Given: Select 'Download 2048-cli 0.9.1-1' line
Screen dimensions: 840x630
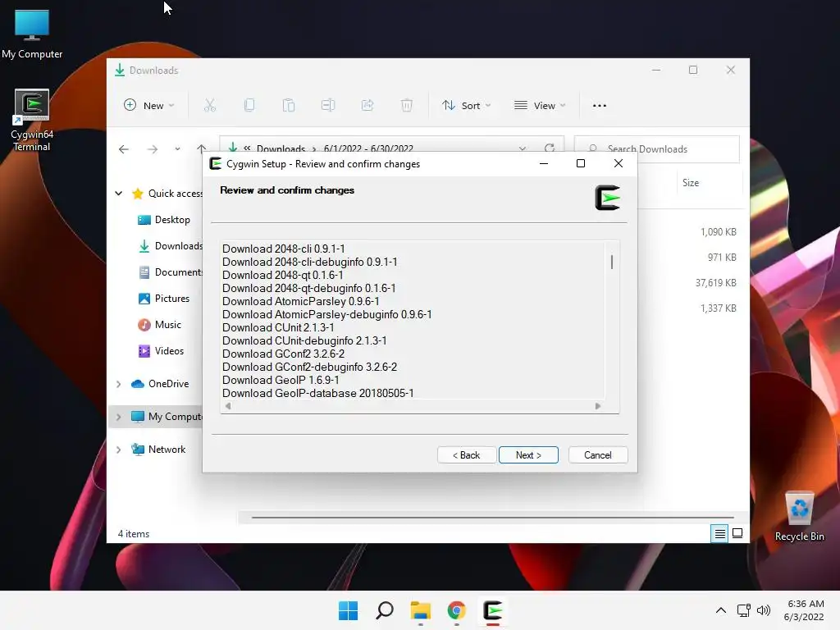Looking at the screenshot, I should (283, 249).
